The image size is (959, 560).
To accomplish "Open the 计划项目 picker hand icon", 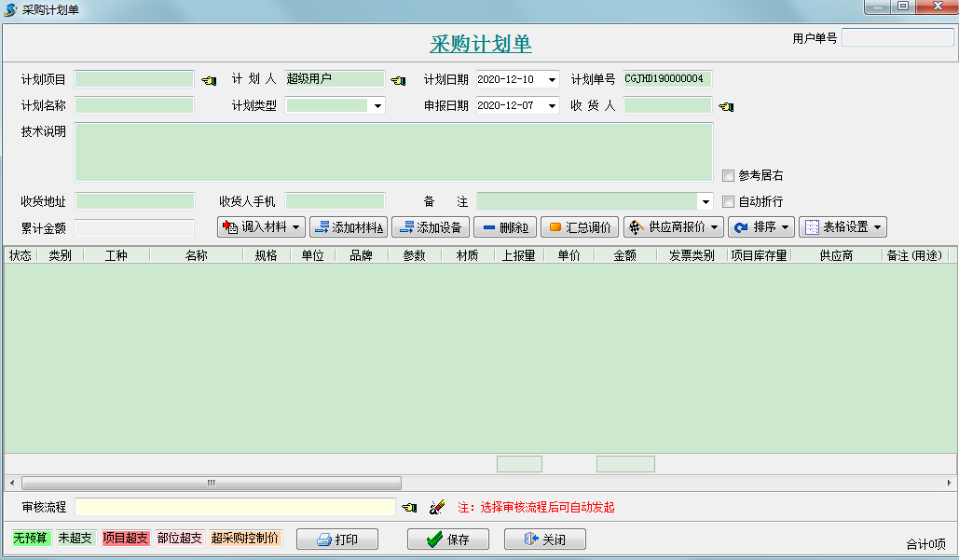I will click(x=209, y=80).
